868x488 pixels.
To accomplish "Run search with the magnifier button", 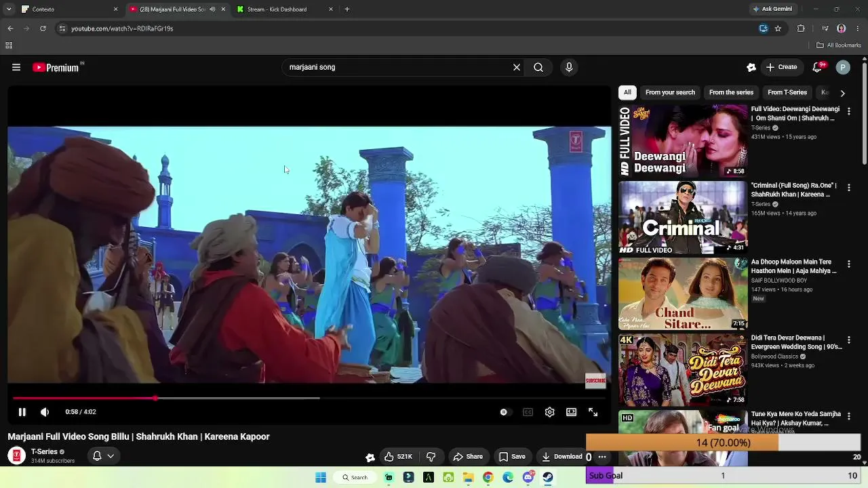I will click(x=538, y=67).
